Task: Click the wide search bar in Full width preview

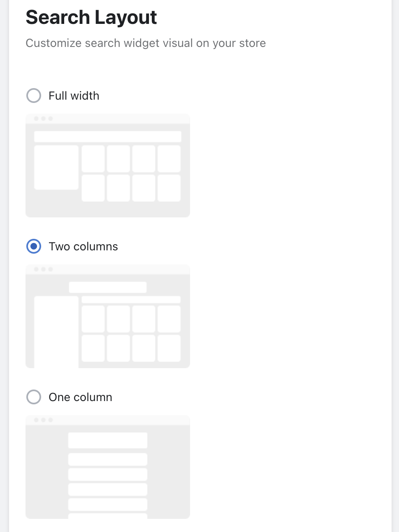Action: pos(108,136)
